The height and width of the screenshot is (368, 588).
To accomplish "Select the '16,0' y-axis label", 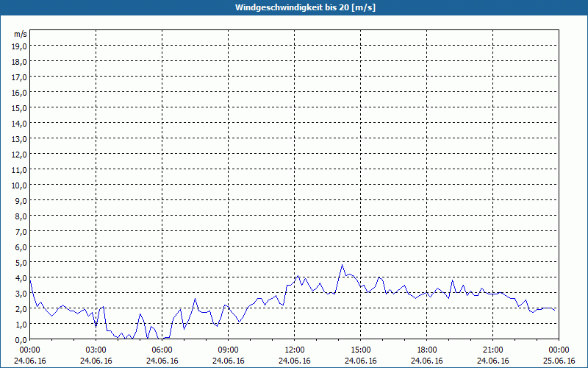I will click(x=20, y=93).
